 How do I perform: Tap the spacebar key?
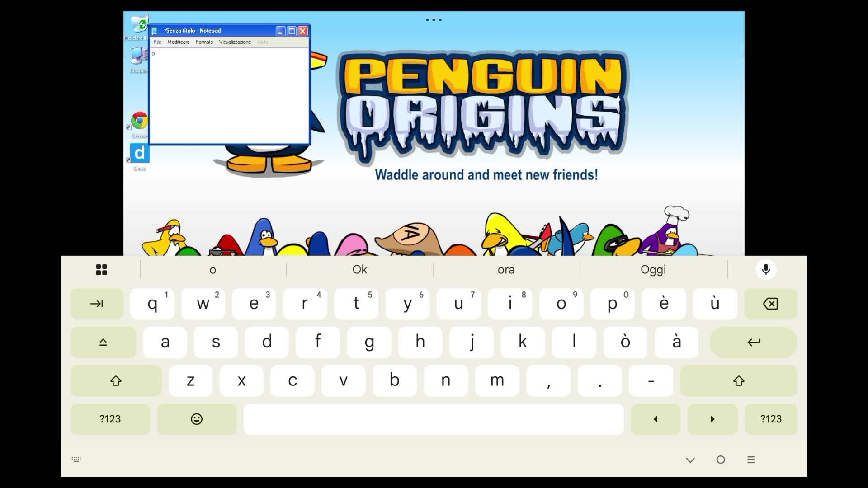pos(434,419)
